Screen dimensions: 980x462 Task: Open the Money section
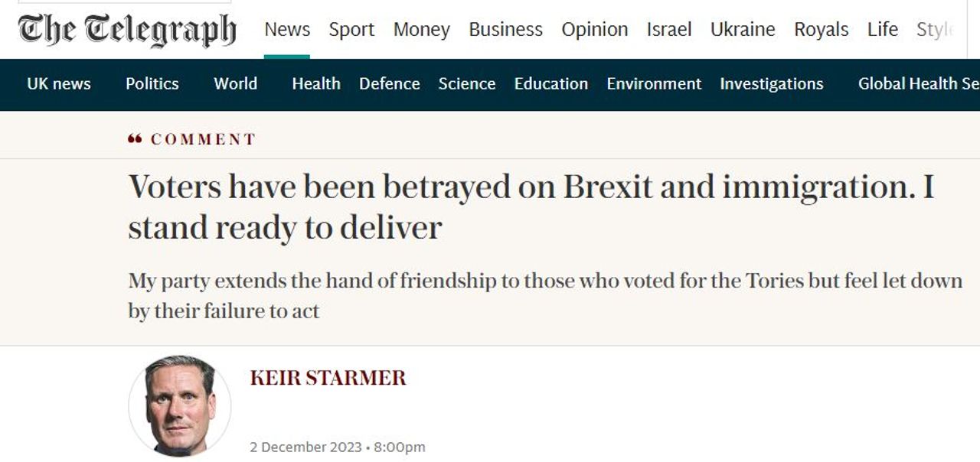coord(421,30)
